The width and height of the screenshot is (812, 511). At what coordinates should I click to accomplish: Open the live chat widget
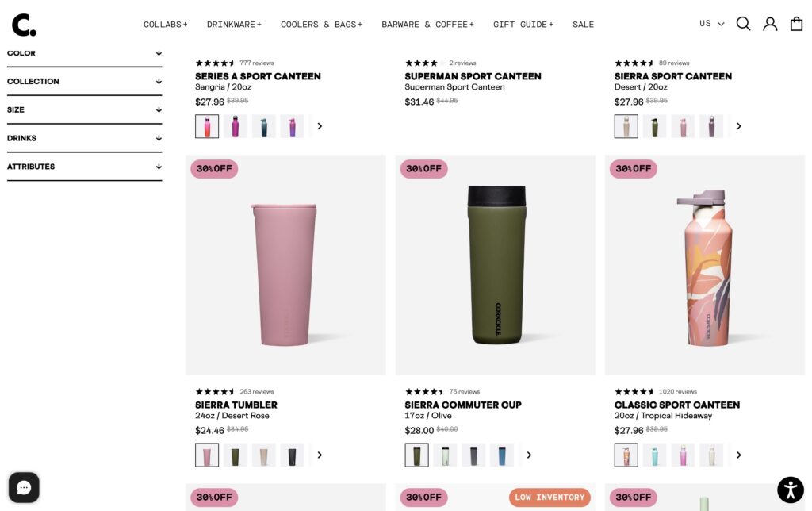24,487
